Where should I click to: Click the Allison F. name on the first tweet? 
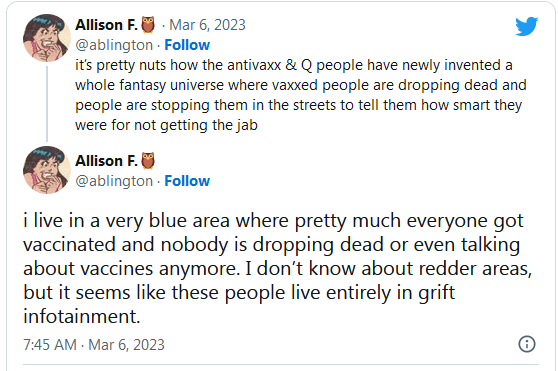[106, 25]
